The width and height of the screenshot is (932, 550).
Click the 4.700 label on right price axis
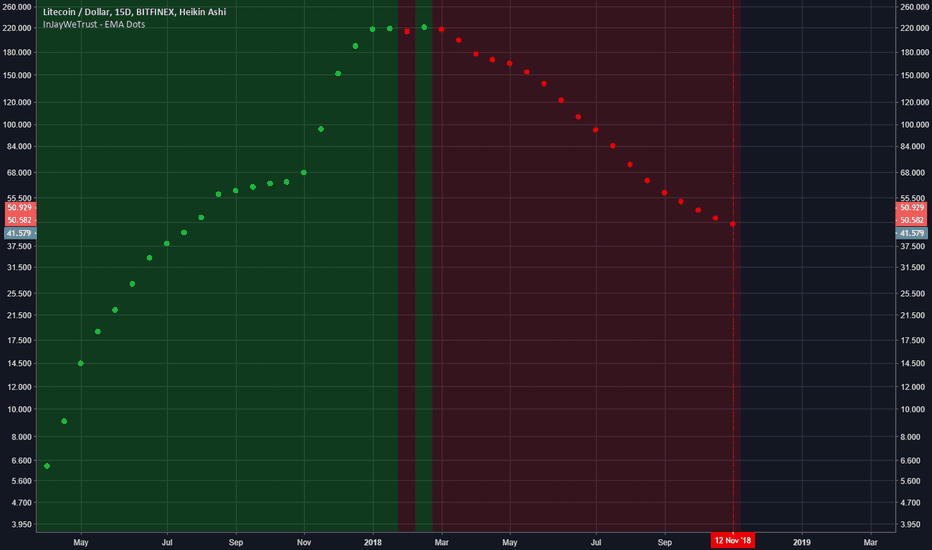[x=912, y=503]
